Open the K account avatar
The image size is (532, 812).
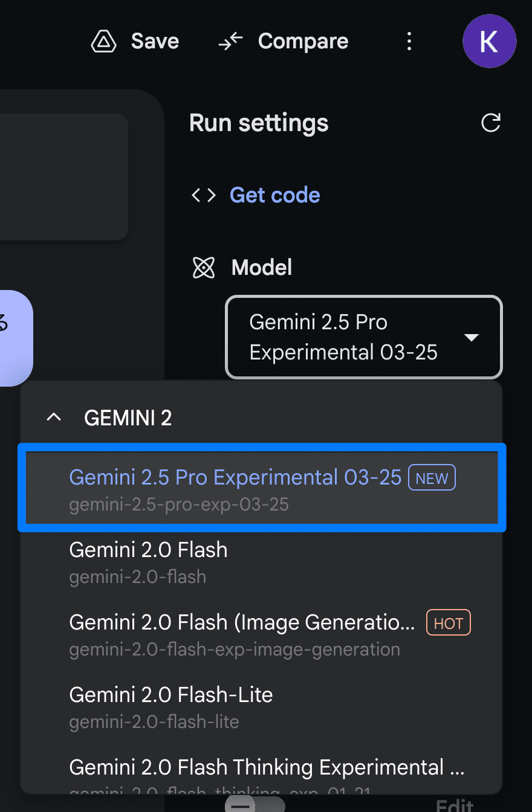point(489,41)
